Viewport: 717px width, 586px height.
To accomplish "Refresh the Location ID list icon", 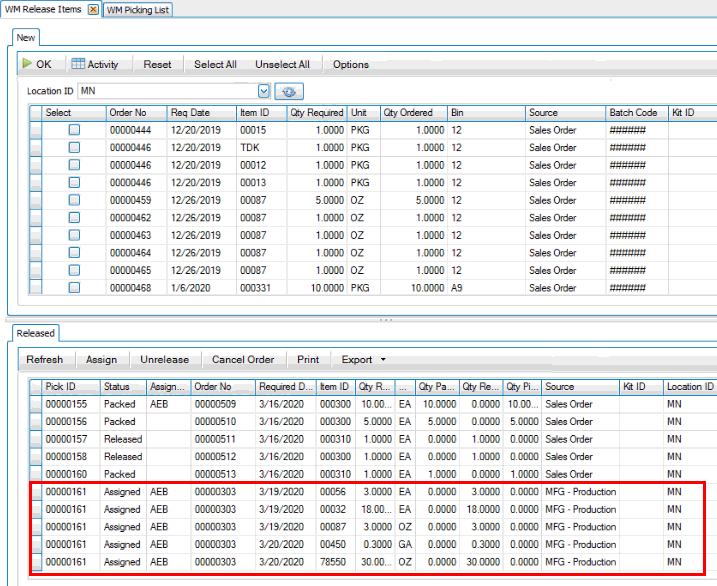I will click(x=289, y=91).
